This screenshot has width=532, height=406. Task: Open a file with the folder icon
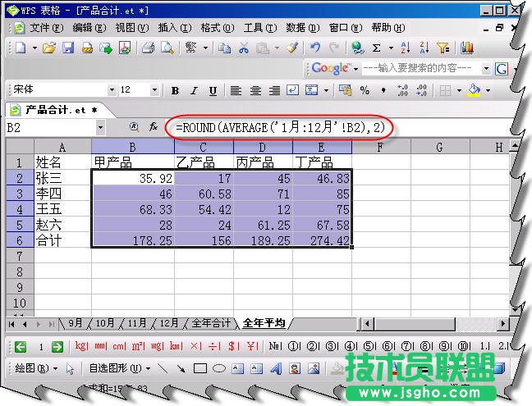[49, 48]
